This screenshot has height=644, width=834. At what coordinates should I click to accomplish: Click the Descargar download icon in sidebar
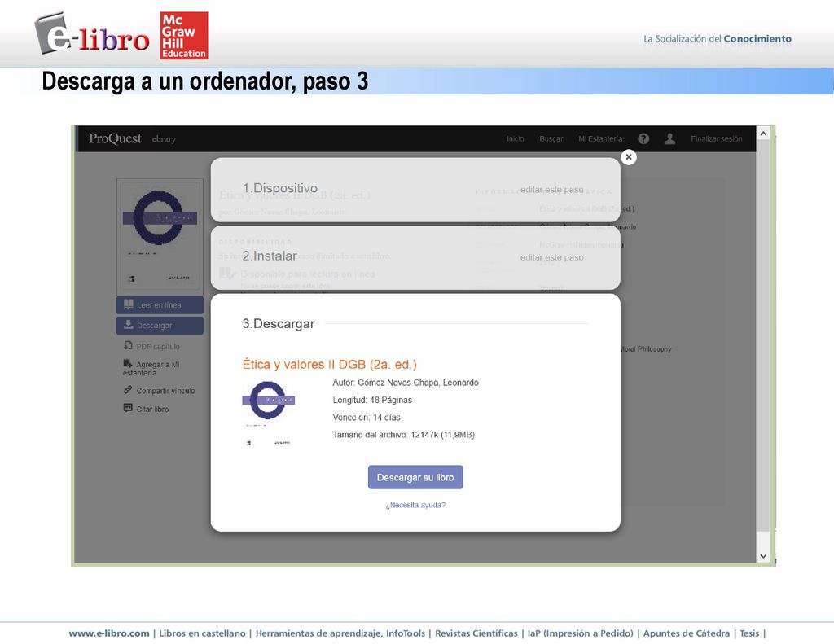point(128,324)
